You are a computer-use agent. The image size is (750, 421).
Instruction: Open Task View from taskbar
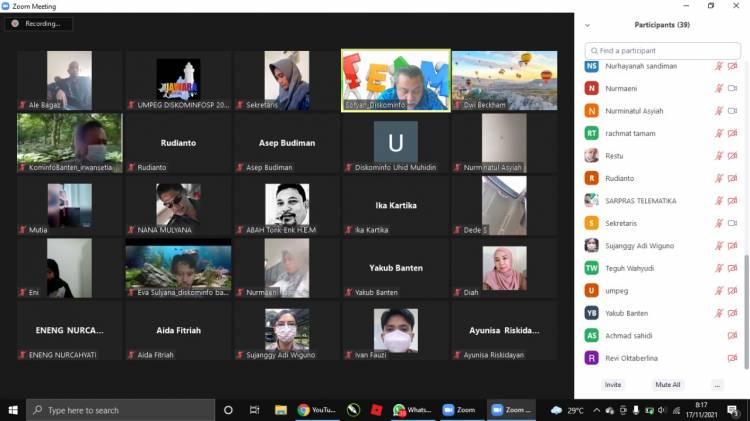254,410
